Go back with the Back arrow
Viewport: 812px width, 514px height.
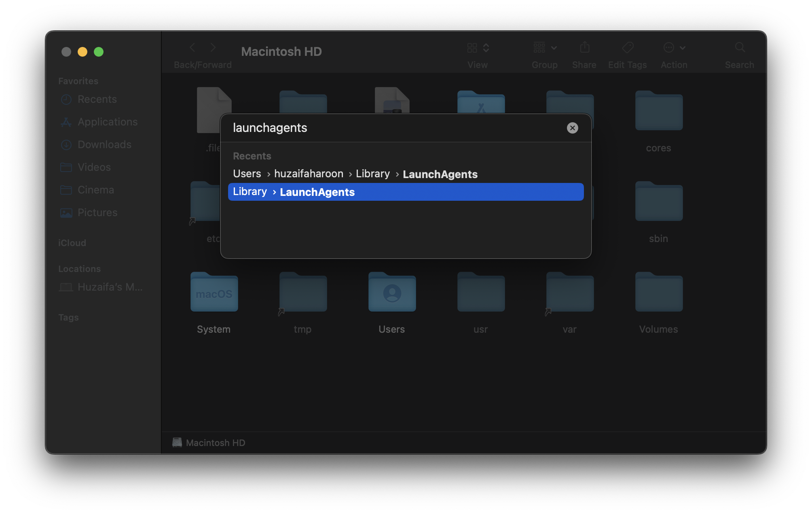(192, 48)
